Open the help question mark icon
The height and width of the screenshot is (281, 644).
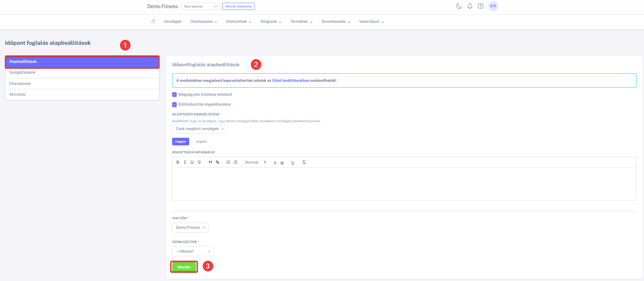[x=481, y=6]
